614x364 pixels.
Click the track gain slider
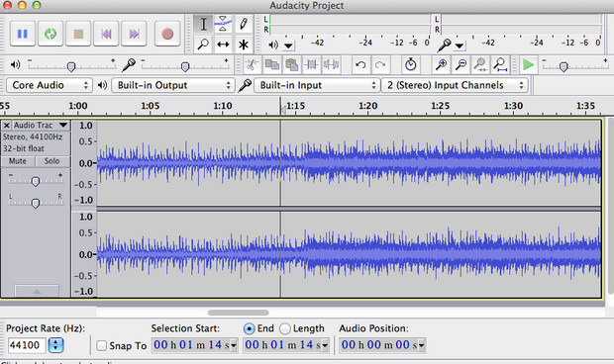pos(36,181)
